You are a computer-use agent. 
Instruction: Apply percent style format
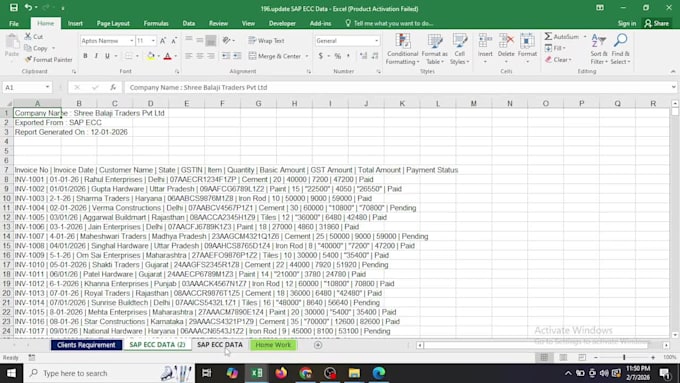pyautogui.click(x=338, y=56)
